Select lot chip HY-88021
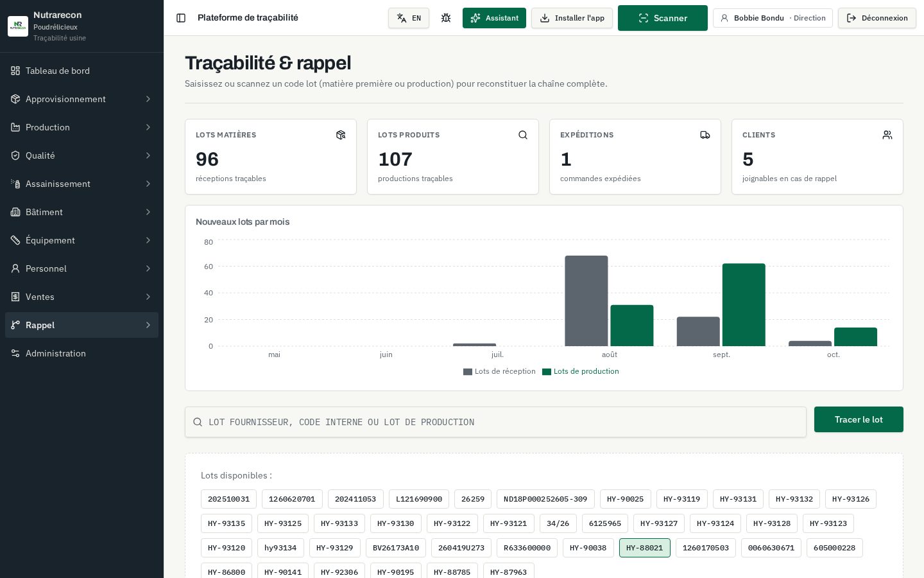924x578 pixels. (x=645, y=548)
